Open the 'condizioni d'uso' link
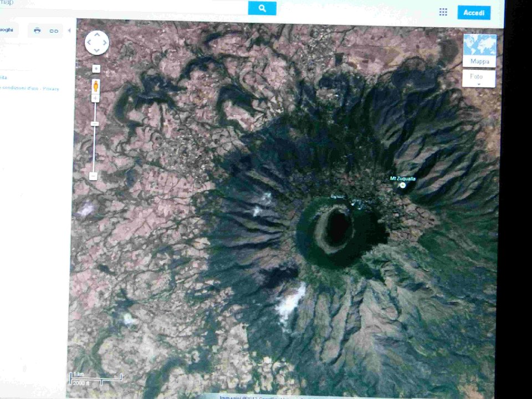 coord(21,88)
